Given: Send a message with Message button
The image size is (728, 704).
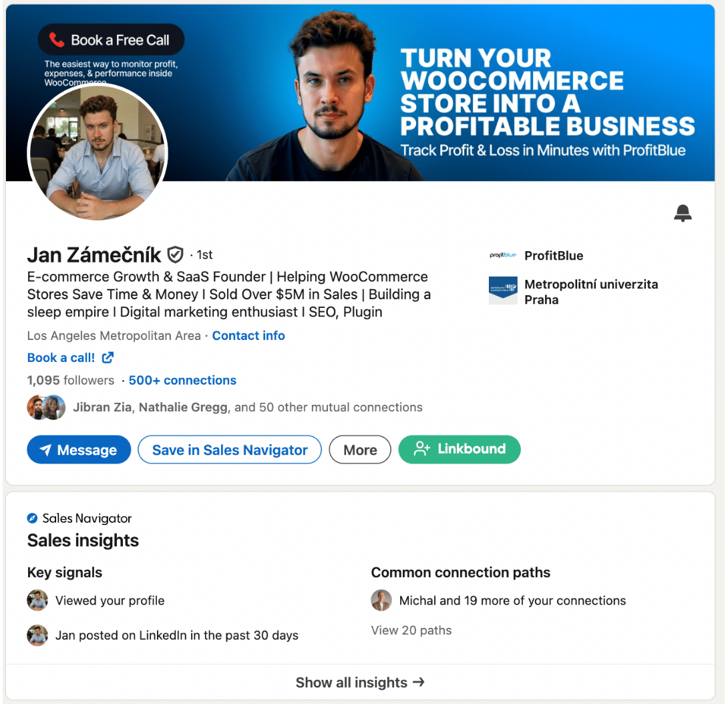Looking at the screenshot, I should 79,450.
